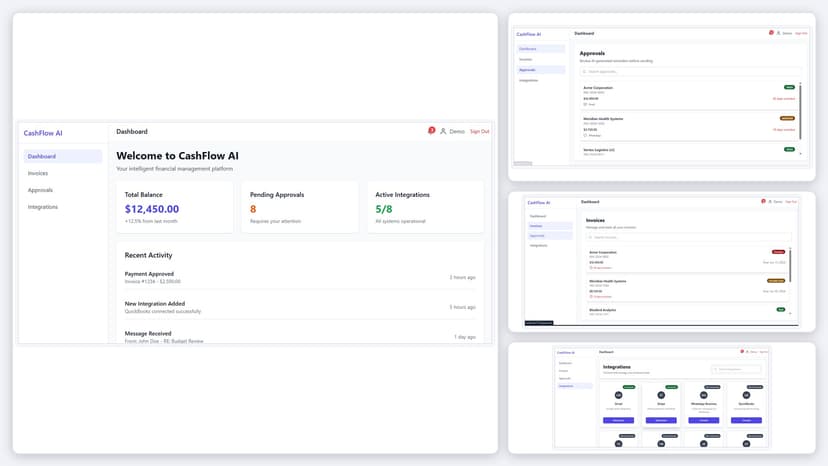Open notifications bell in main dashboard header

click(431, 131)
